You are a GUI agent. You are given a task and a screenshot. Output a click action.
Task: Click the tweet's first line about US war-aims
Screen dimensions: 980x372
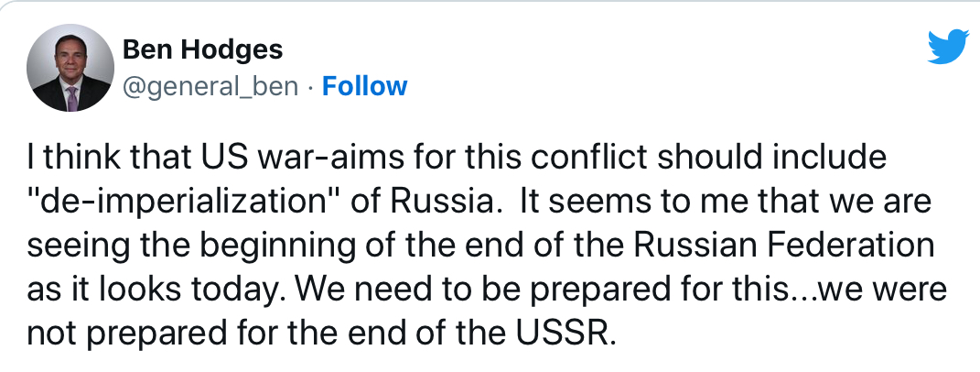point(457,158)
